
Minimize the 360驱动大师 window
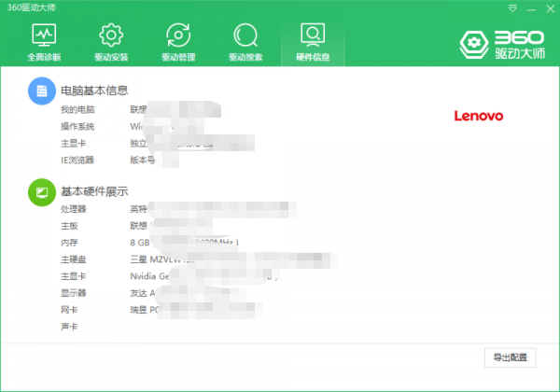click(x=531, y=8)
